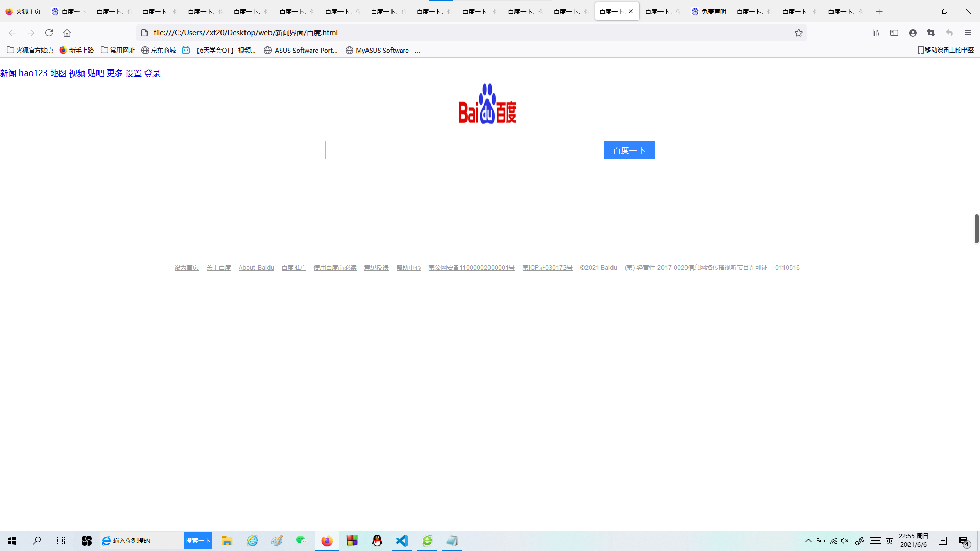Click the 设置 link
This screenshot has width=980, height=551.
[x=133, y=73]
